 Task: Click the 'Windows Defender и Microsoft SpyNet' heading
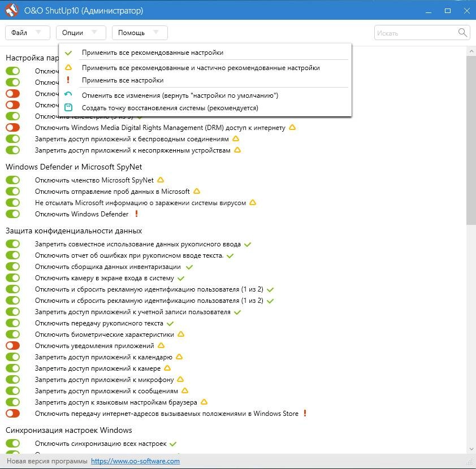73,167
